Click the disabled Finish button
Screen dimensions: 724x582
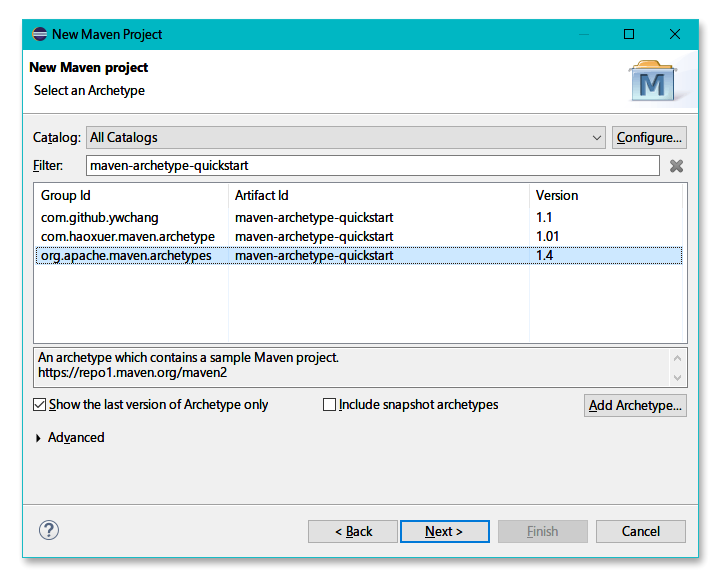click(x=543, y=532)
